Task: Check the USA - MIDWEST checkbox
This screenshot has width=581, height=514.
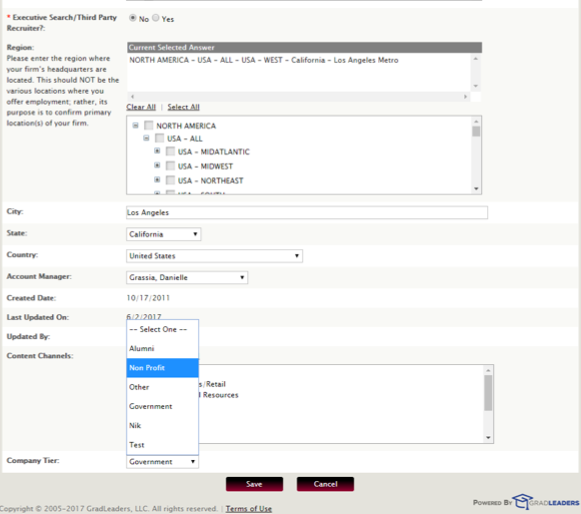Action: pos(170,166)
